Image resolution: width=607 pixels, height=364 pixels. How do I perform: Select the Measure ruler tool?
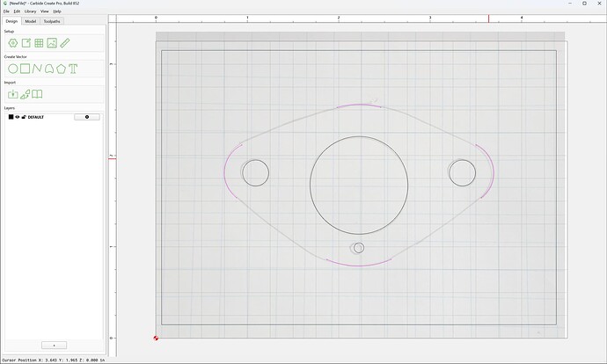pyautogui.click(x=65, y=43)
